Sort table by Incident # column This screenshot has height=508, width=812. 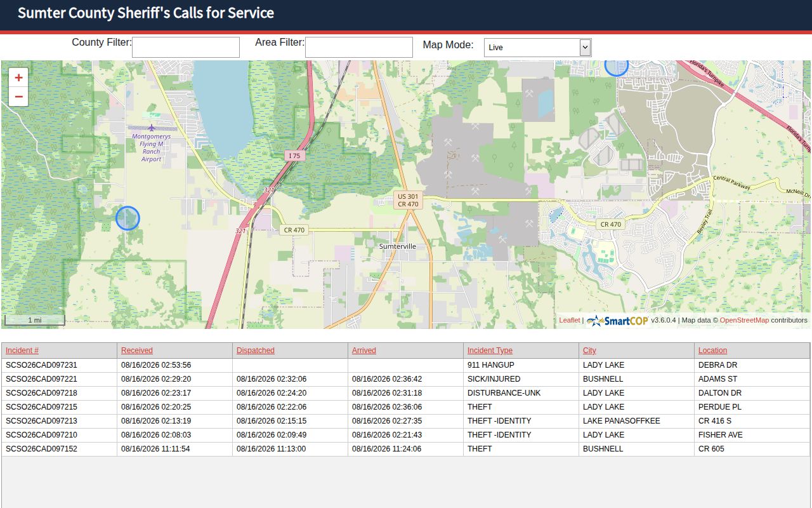click(x=22, y=351)
